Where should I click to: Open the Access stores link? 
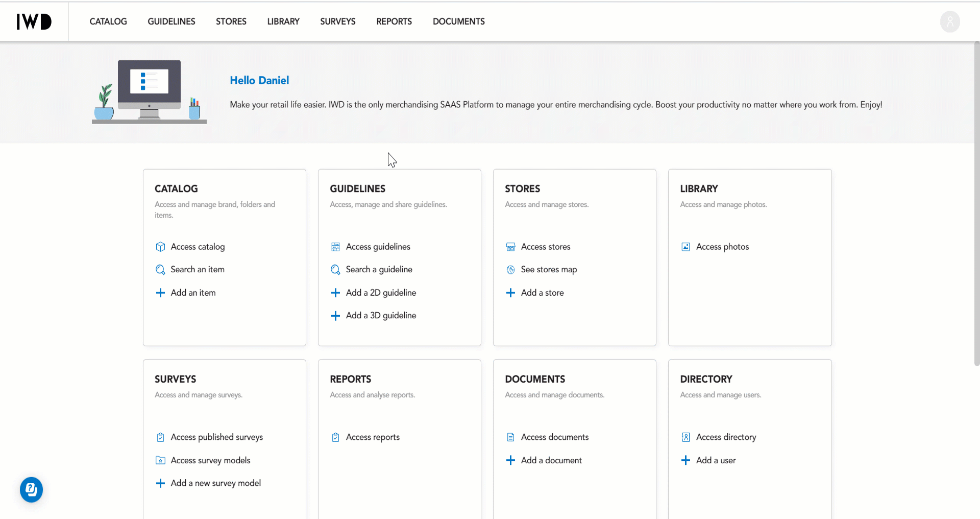pyautogui.click(x=546, y=247)
